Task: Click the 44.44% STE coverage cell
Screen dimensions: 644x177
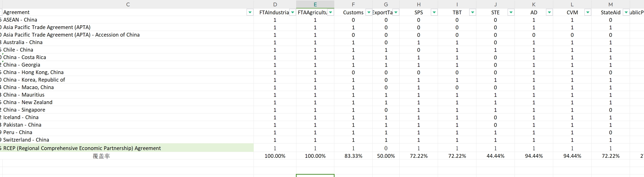Action: (496, 156)
